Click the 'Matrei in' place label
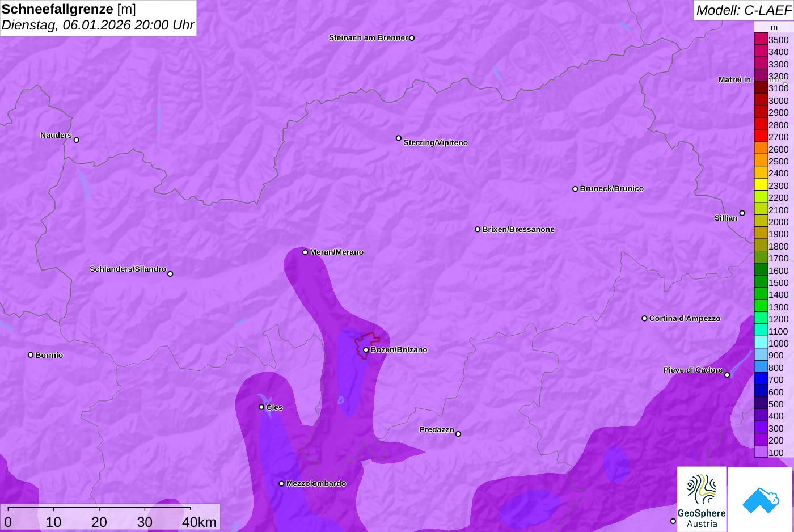This screenshot has height=532, width=794. (x=734, y=80)
